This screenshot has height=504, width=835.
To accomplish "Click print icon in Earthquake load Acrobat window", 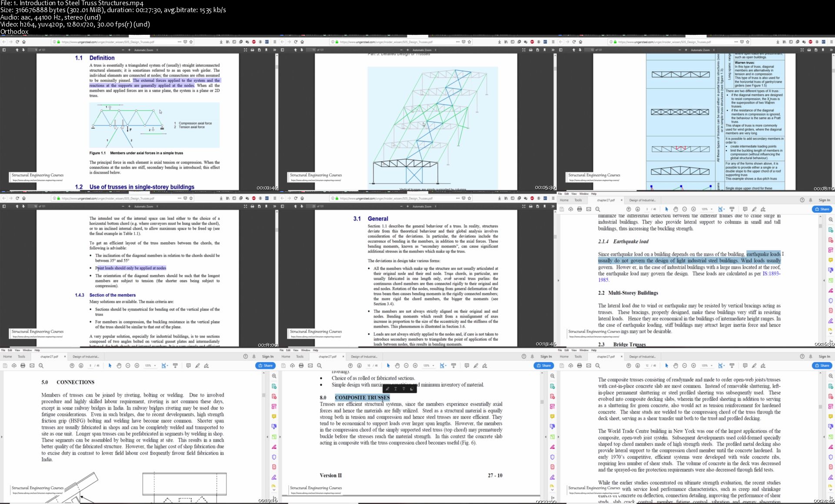I will (579, 209).
